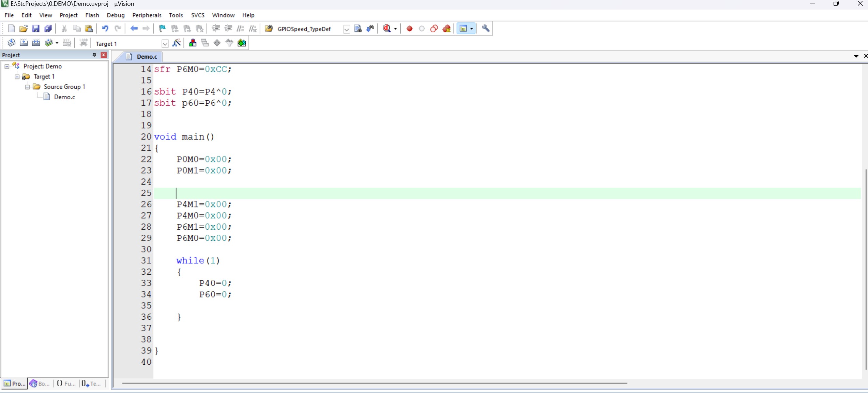Screen dimensions: 868x393
Task: Open the Debug menu
Action: (116, 15)
